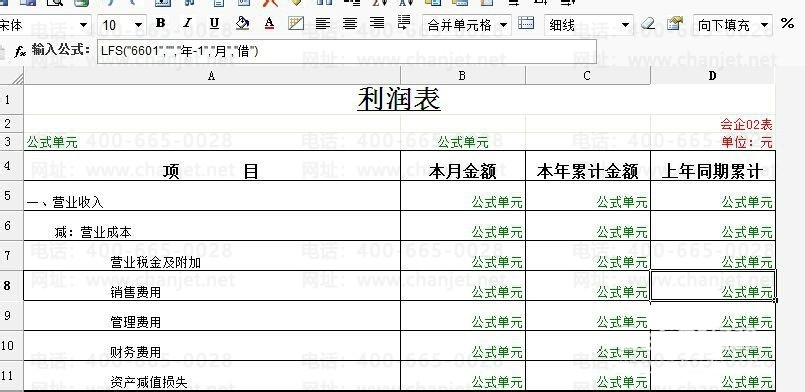Screen dimensions: 805x392
Task: Click the 减:营业成本 cell
Action: point(212,226)
